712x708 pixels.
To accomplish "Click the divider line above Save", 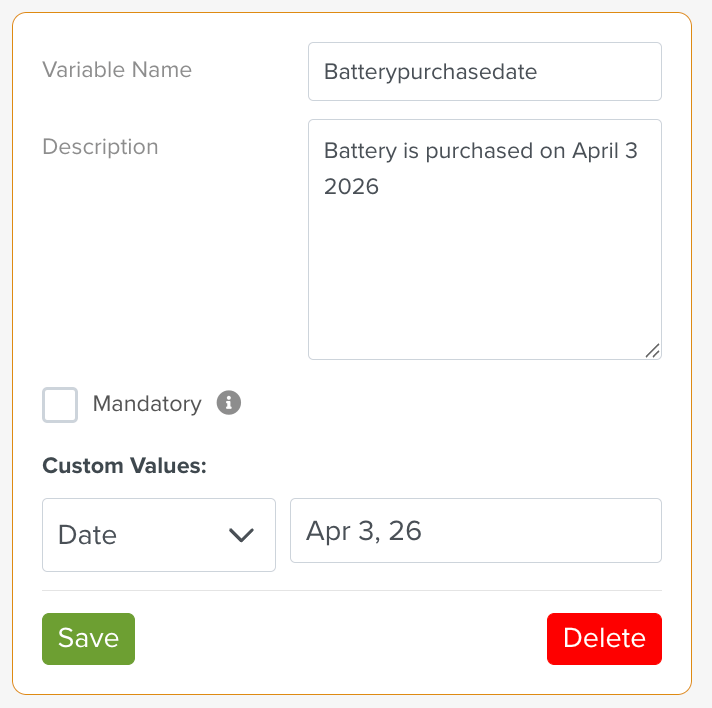I will pyautogui.click(x=351, y=590).
